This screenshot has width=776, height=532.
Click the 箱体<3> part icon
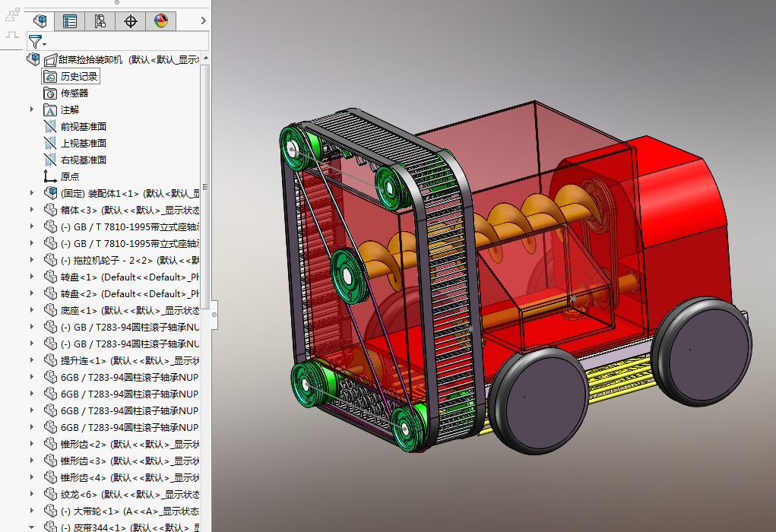click(x=50, y=210)
